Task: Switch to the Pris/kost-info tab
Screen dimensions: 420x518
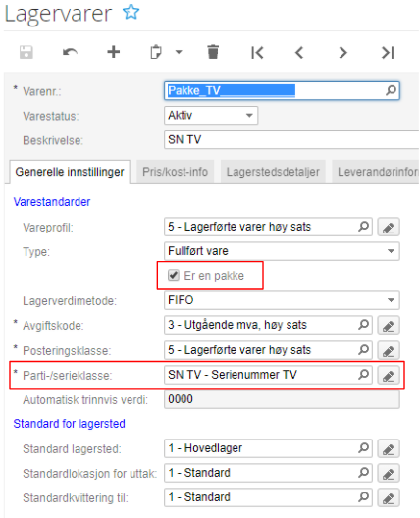Action: tap(175, 172)
